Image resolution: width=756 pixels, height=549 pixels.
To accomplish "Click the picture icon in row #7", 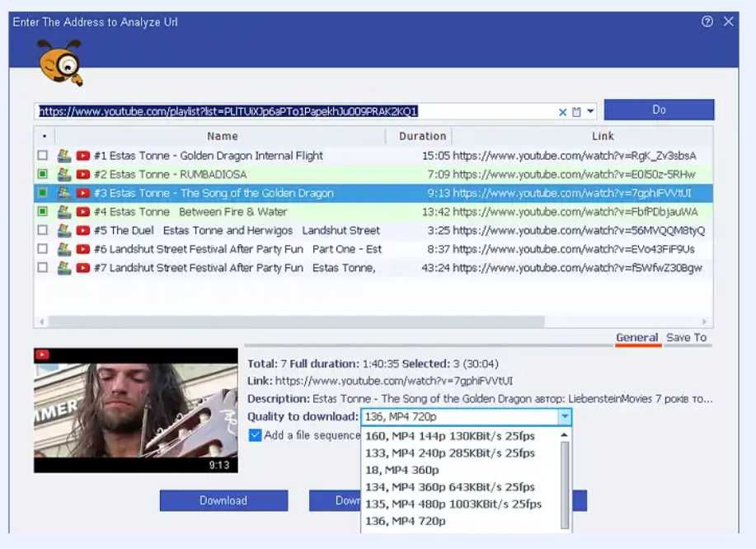I will pyautogui.click(x=64, y=268).
